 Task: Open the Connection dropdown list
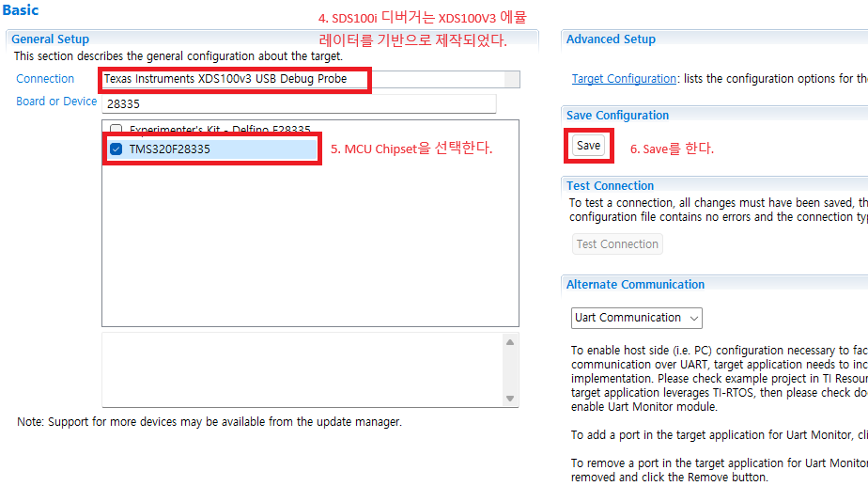tap(511, 79)
